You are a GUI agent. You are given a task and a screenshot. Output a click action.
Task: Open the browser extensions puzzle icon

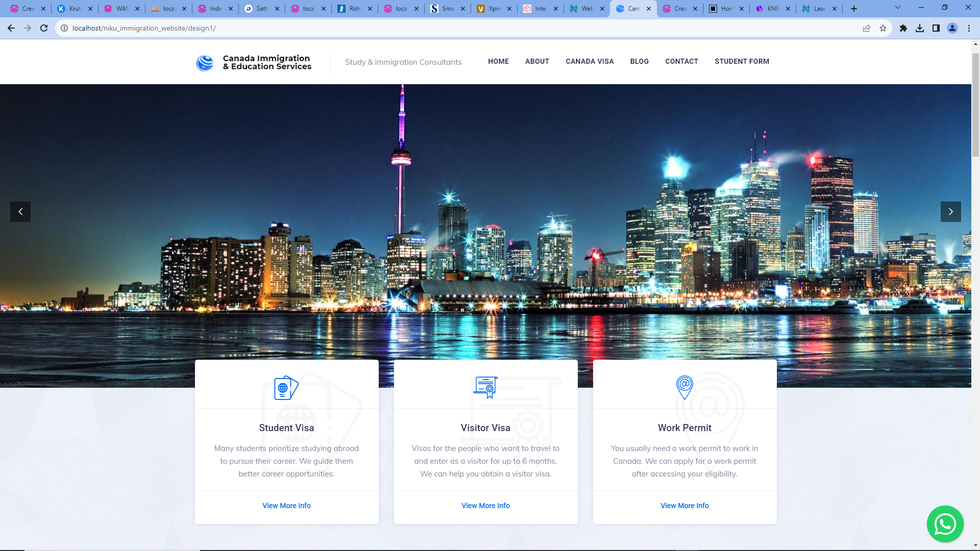(903, 28)
